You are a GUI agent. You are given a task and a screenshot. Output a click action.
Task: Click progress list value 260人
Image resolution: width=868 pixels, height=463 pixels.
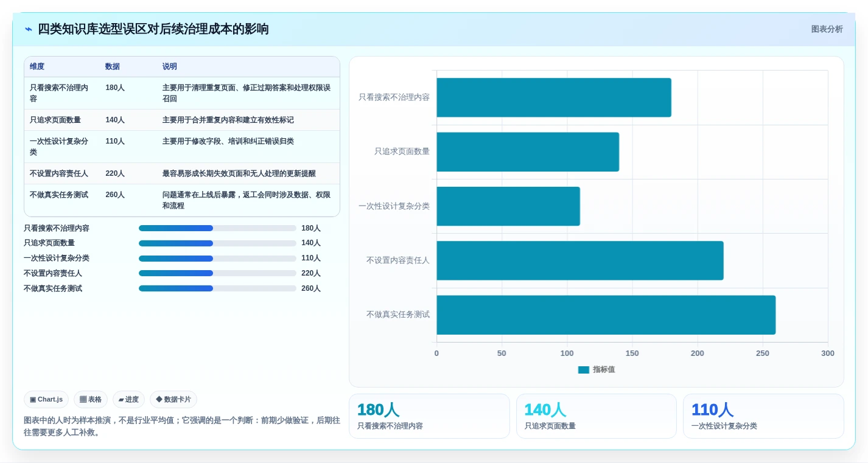point(311,288)
